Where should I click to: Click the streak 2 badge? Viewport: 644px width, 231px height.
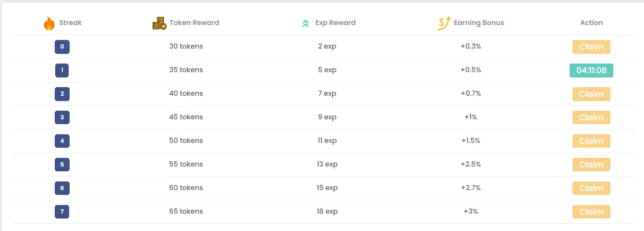pos(62,94)
